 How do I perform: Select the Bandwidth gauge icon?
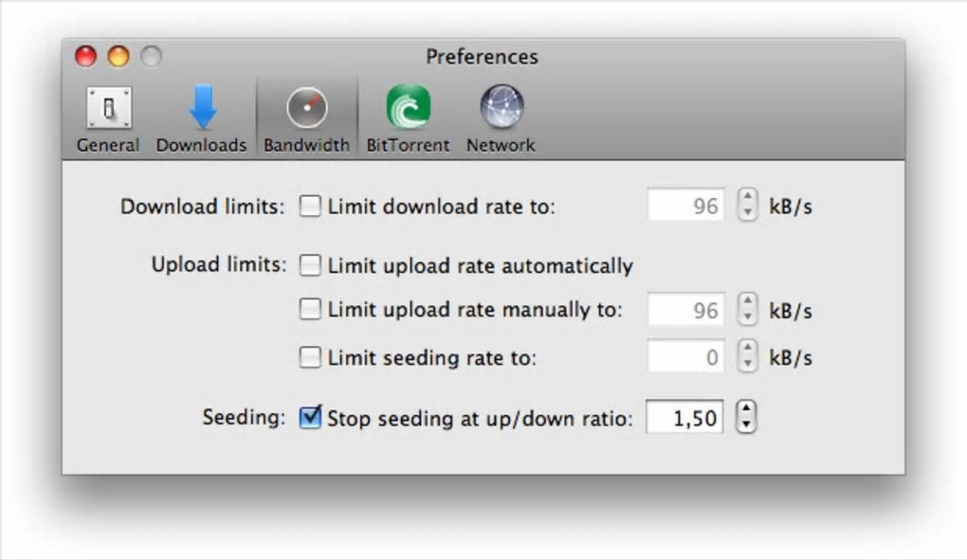[x=306, y=108]
